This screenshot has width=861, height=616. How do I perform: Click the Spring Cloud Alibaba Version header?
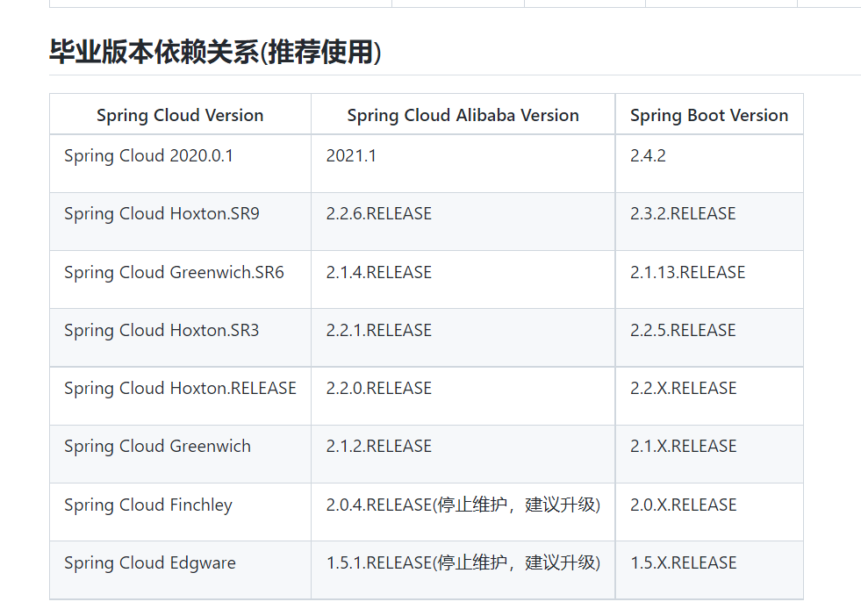(x=463, y=115)
